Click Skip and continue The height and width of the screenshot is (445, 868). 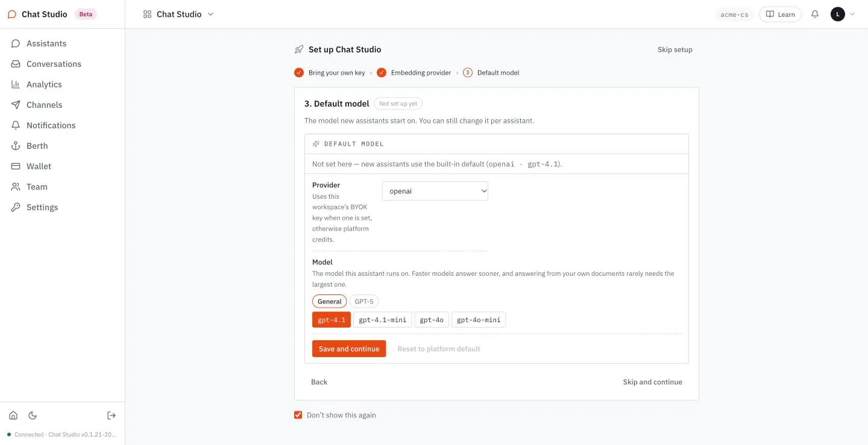pos(653,382)
